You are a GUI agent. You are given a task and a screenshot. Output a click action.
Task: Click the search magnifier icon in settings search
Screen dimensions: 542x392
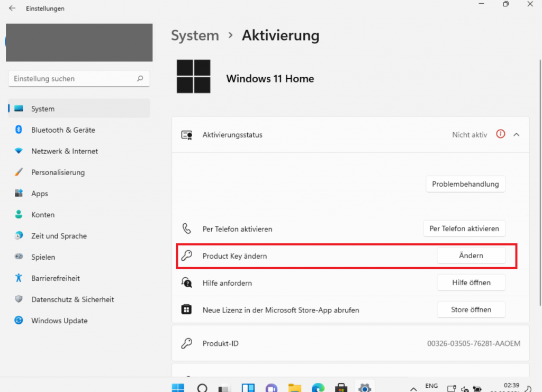[140, 78]
